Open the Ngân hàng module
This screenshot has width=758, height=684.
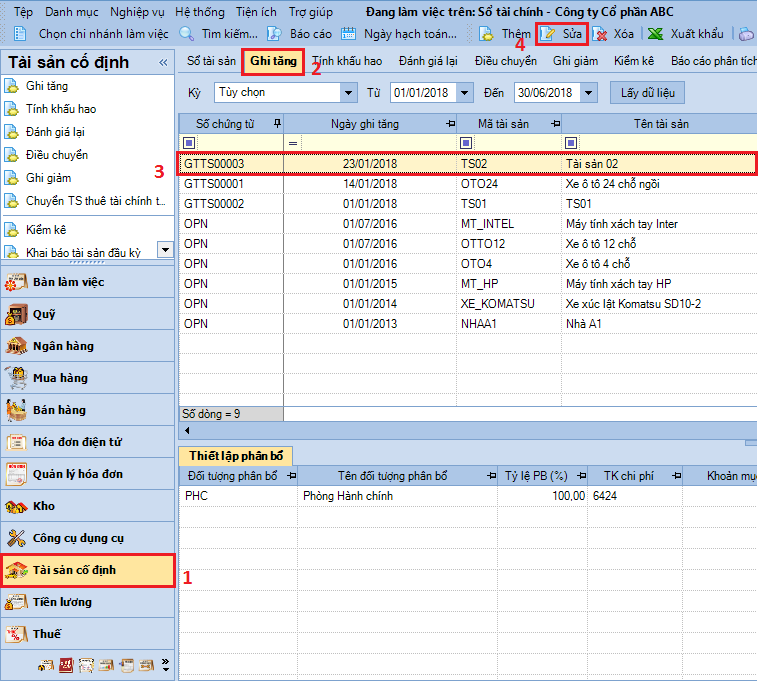(87, 346)
